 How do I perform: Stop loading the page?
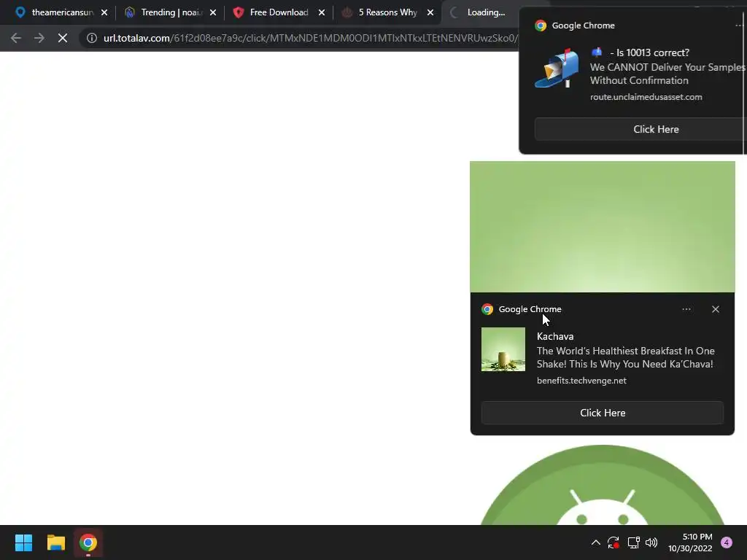pyautogui.click(x=63, y=38)
